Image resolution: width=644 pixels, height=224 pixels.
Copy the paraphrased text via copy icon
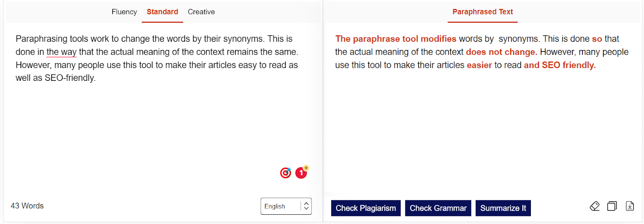612,206
